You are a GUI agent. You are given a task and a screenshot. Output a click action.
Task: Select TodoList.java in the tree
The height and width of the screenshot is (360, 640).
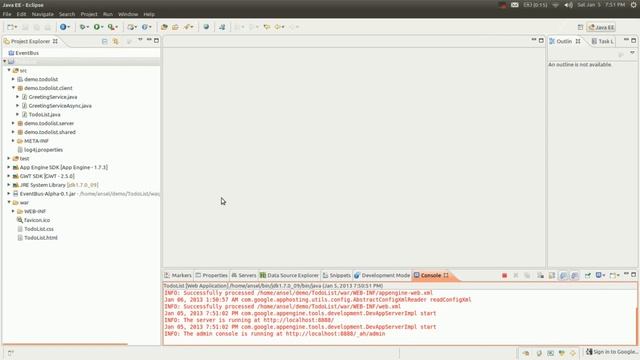(44, 115)
